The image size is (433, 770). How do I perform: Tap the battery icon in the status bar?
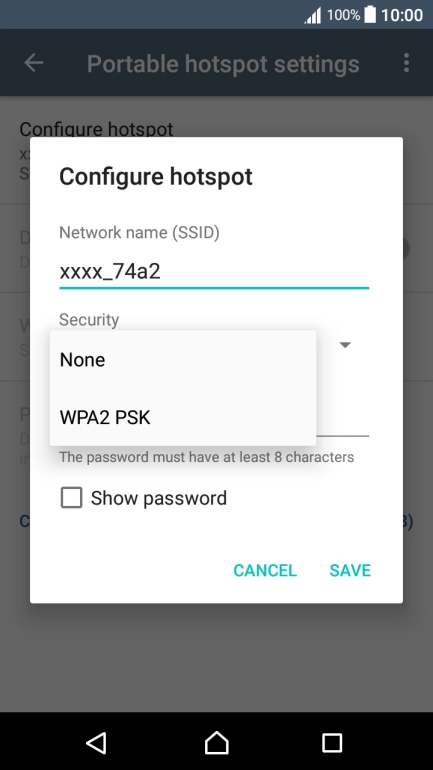coord(370,15)
